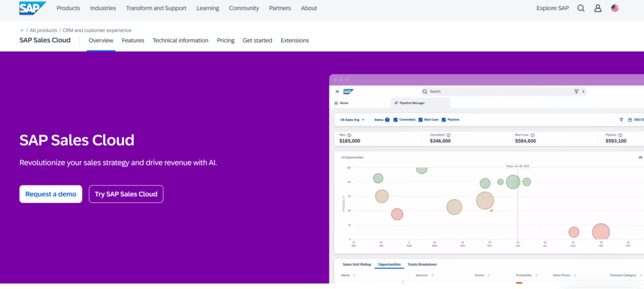Switch to the Technical information tab

point(180,41)
